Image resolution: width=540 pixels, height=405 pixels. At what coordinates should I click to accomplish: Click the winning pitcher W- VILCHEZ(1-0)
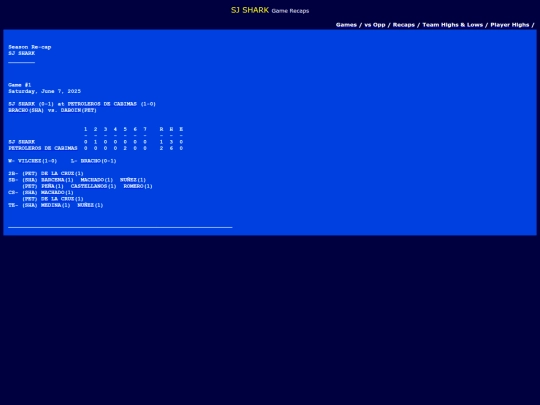[x=33, y=161]
